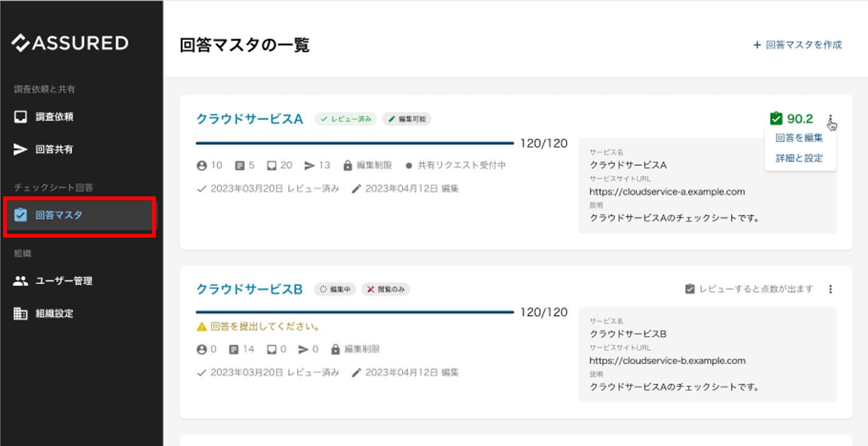
Task: Click the ユーザー管理 people icon
Action: 21,281
